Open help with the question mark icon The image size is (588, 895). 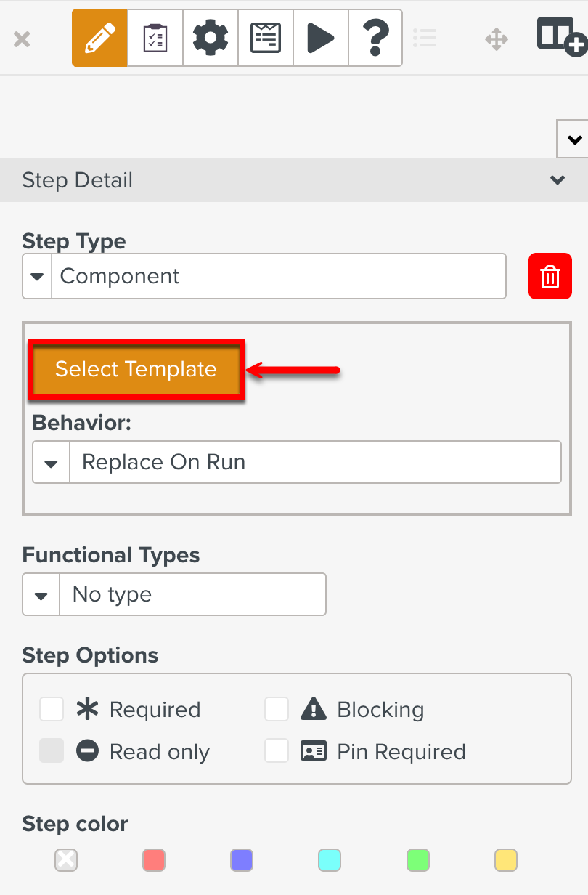pyautogui.click(x=375, y=38)
